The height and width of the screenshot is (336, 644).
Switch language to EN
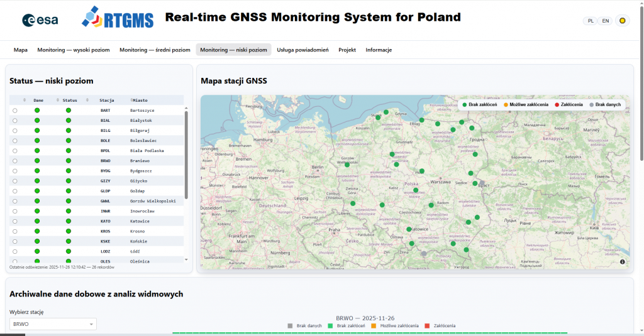(605, 21)
